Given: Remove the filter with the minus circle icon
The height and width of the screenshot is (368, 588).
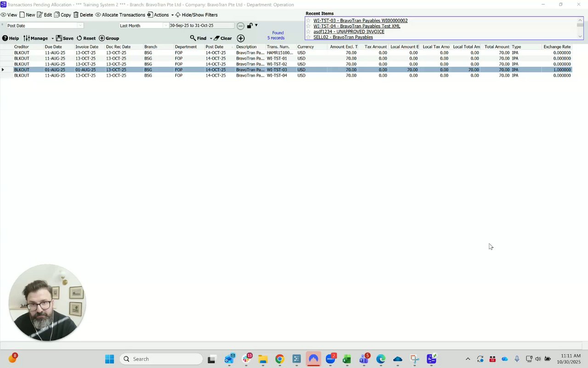Looking at the screenshot, I should [240, 26].
